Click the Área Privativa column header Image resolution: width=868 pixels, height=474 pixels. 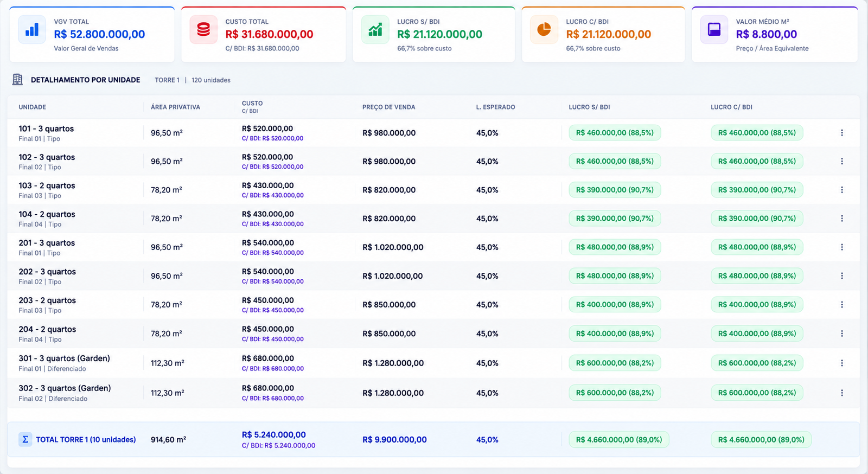point(175,107)
